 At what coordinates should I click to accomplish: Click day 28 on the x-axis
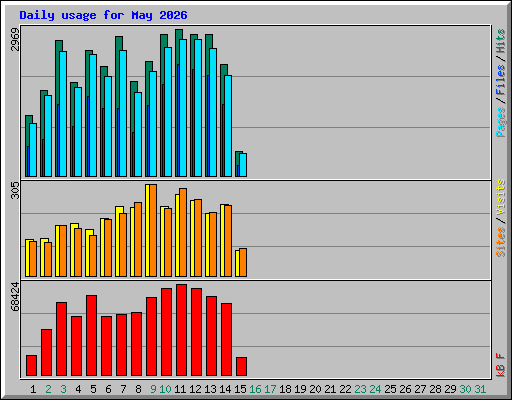[x=435, y=389]
